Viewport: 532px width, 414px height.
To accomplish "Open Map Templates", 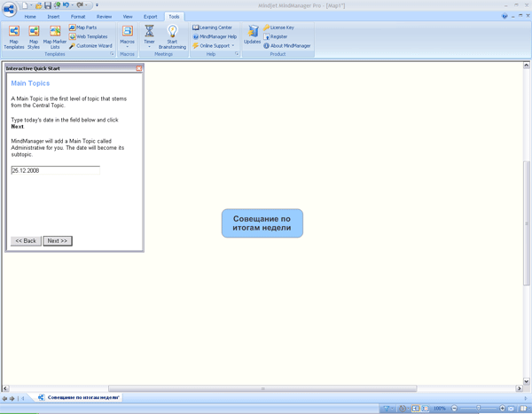I will pyautogui.click(x=13, y=37).
